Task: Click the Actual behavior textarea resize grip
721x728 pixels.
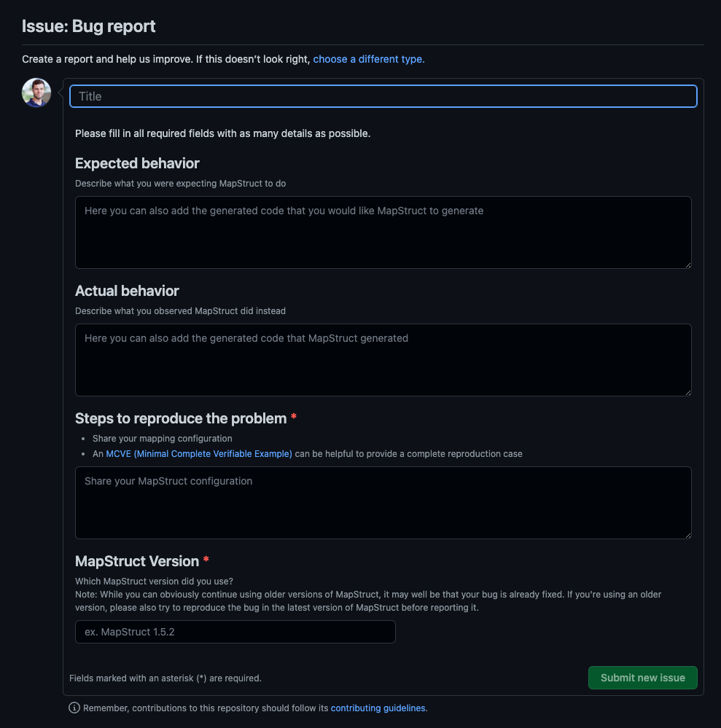Action: 687,391
